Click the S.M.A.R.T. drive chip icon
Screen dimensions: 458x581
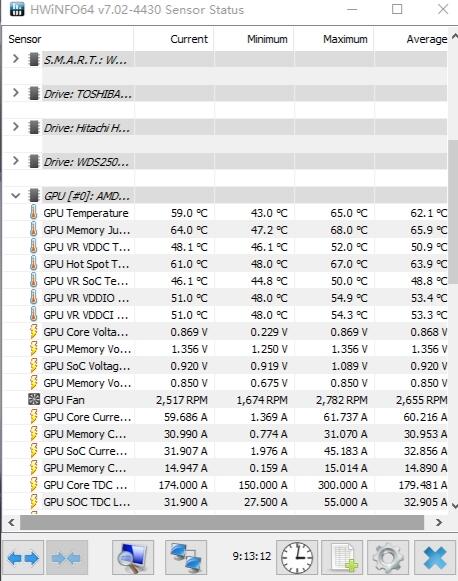(34, 59)
